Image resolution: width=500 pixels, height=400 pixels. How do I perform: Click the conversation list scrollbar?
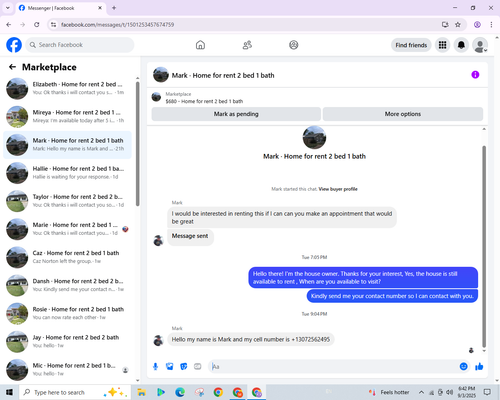pos(137,144)
